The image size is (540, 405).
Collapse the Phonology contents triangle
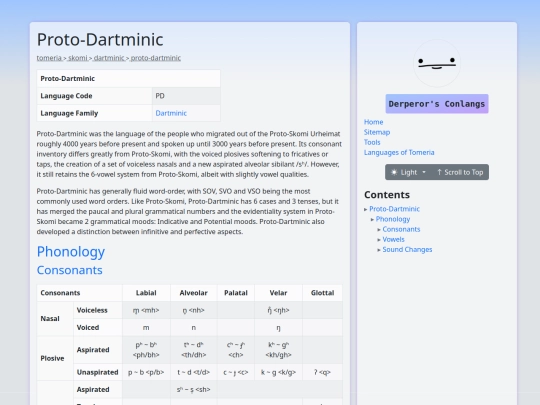(372, 219)
